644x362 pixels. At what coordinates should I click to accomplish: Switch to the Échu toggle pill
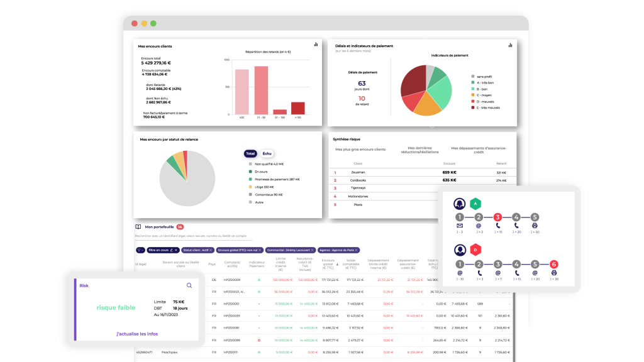[267, 153]
